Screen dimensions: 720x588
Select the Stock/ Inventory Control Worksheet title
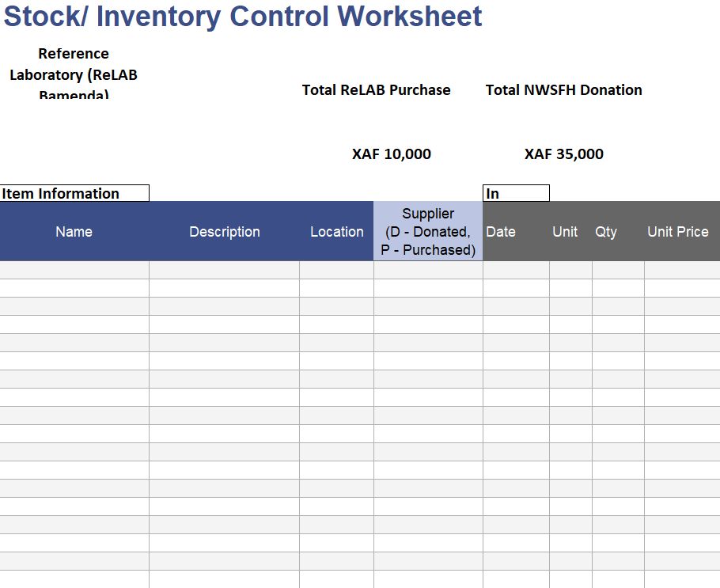[242, 17]
